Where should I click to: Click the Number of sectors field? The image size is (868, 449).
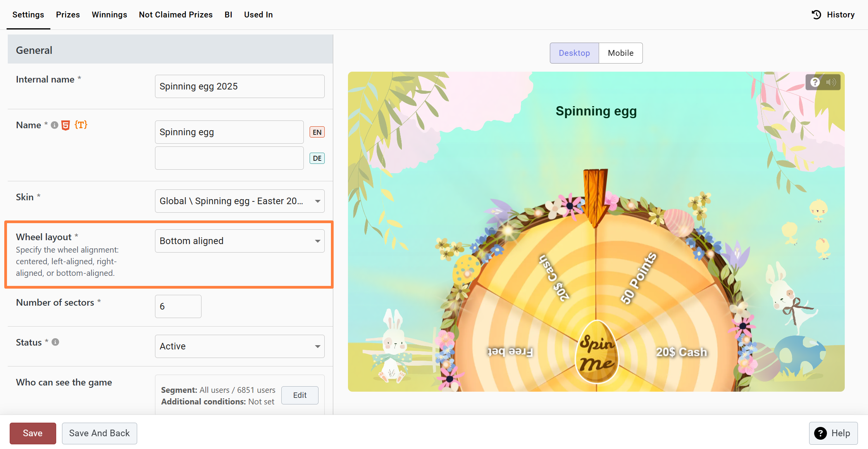pyautogui.click(x=178, y=306)
